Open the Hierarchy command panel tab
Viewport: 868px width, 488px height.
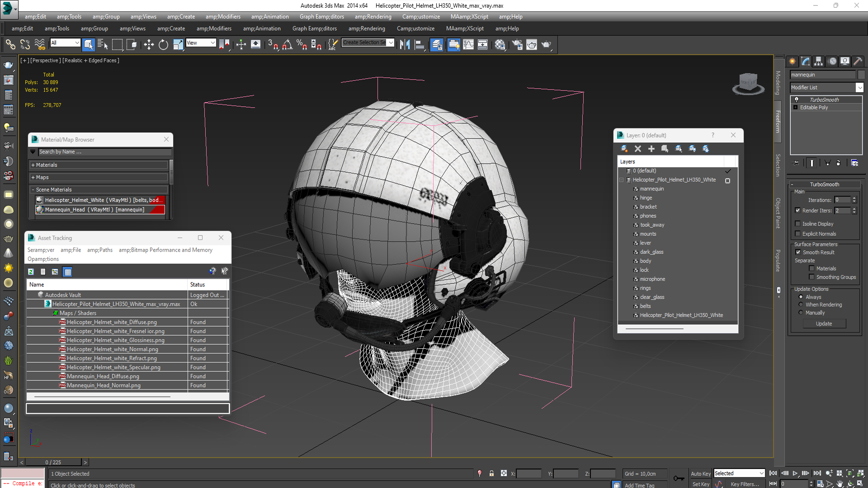(818, 61)
